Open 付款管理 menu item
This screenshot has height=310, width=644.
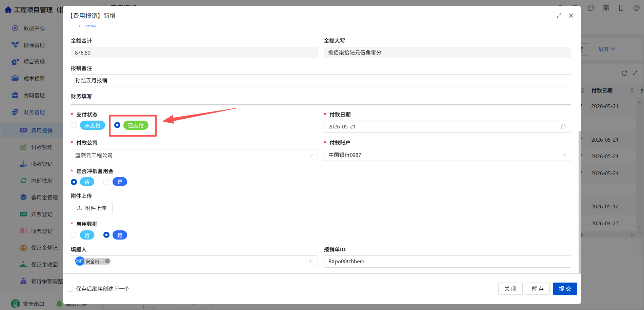tap(42, 147)
